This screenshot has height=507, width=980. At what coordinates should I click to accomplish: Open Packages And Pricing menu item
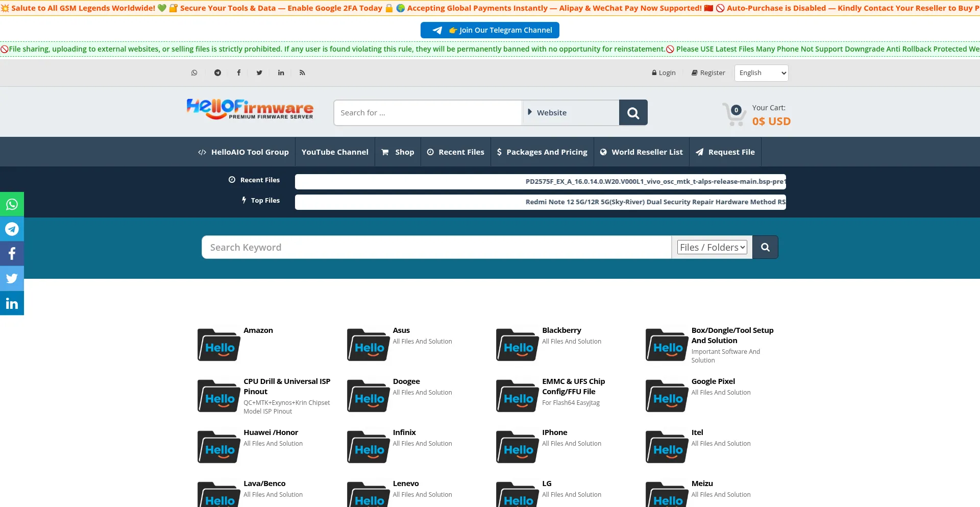tap(542, 152)
